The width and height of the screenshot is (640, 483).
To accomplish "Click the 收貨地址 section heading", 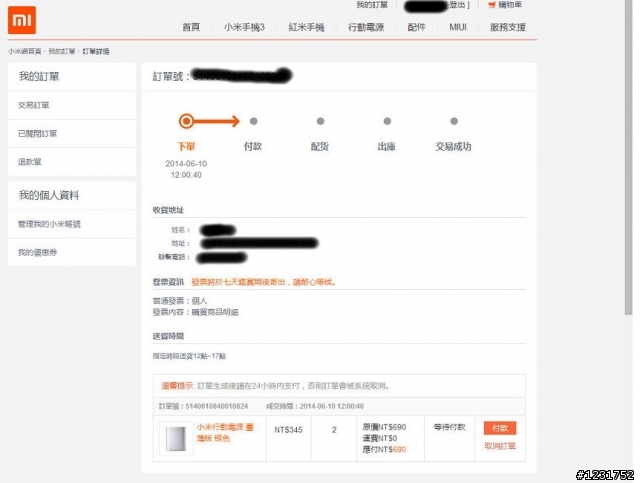I will (168, 210).
